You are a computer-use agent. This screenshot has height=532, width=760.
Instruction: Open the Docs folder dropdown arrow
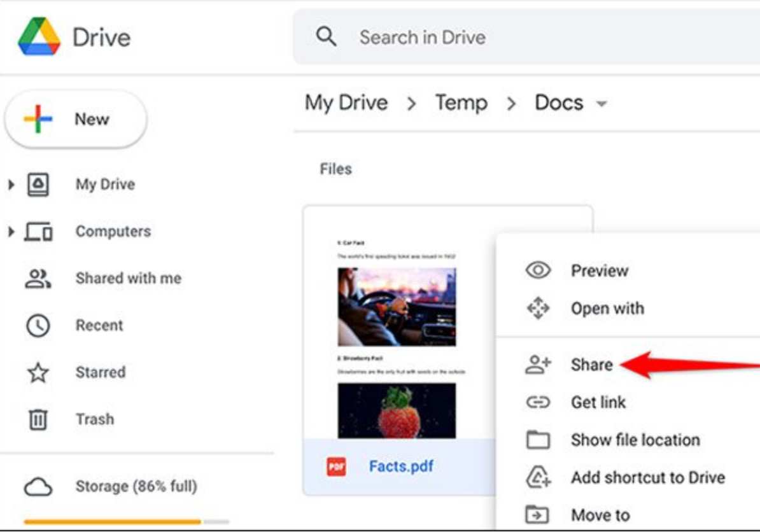pyautogui.click(x=601, y=104)
